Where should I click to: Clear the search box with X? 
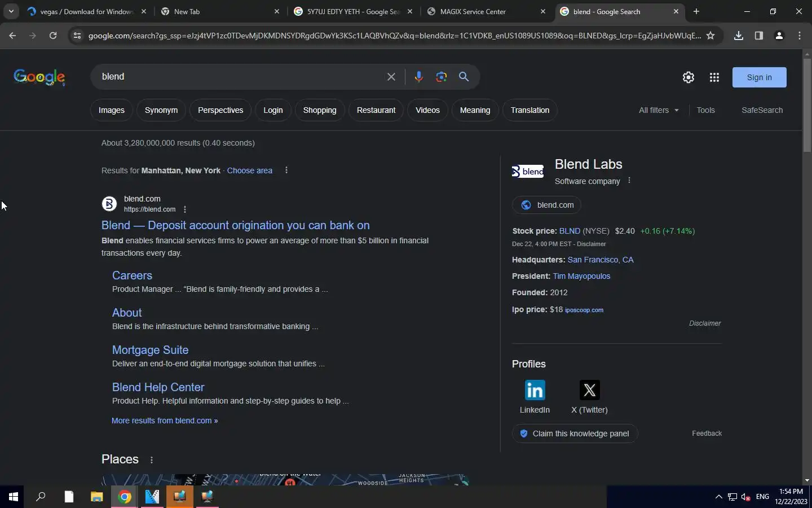391,77
